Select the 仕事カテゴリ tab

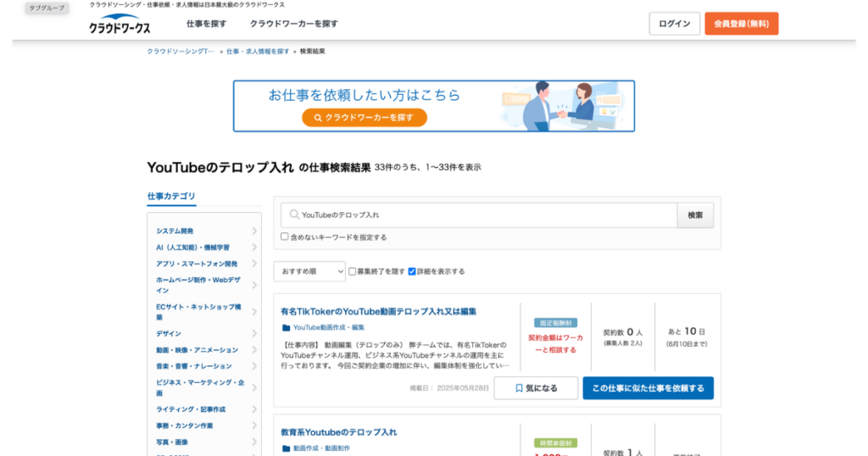point(171,196)
